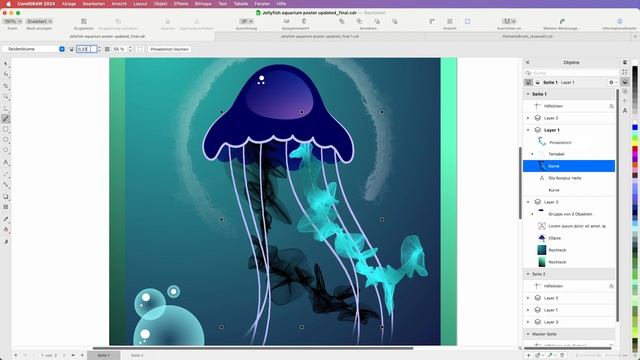Viewport: 640px width, 360px height.
Task: Select the Connector tool in toolbox
Action: [x=5, y=185]
